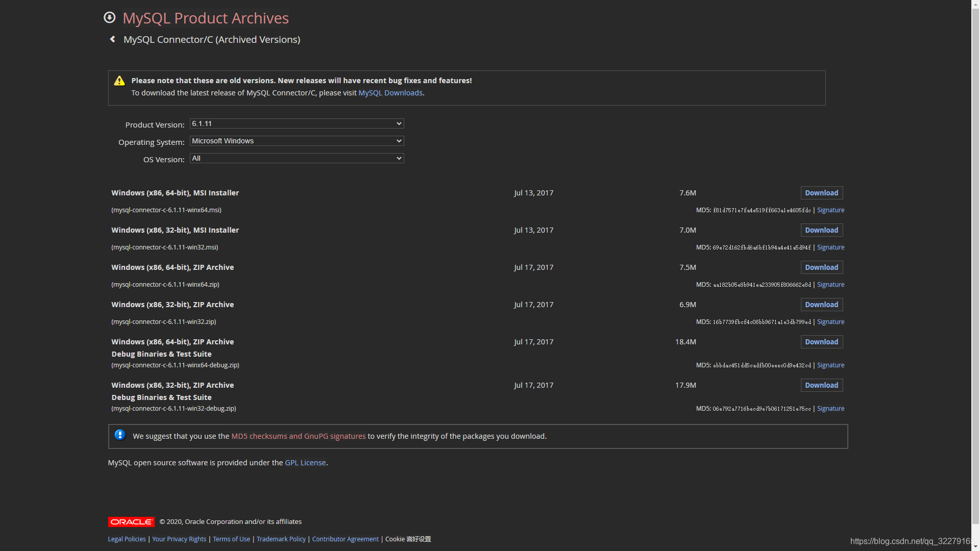Click the back arrow next to MySQL Connector/C
The height and width of the screenshot is (551, 980).
113,39
